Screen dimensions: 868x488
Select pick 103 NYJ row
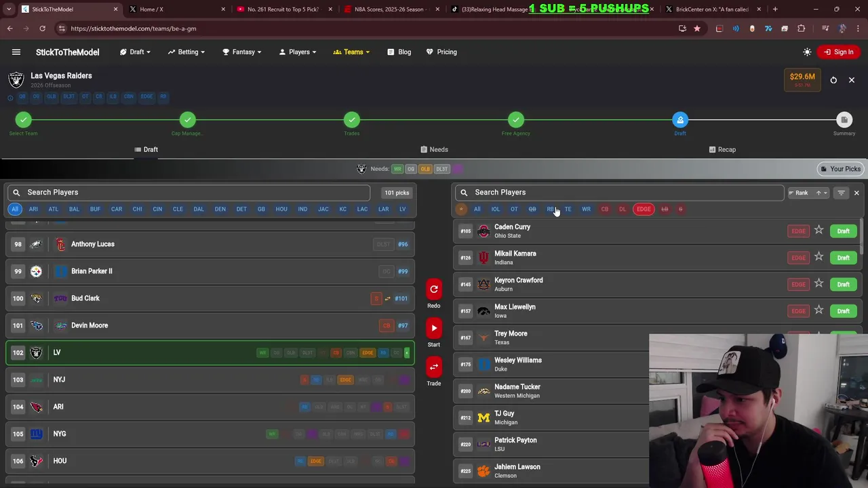point(210,380)
